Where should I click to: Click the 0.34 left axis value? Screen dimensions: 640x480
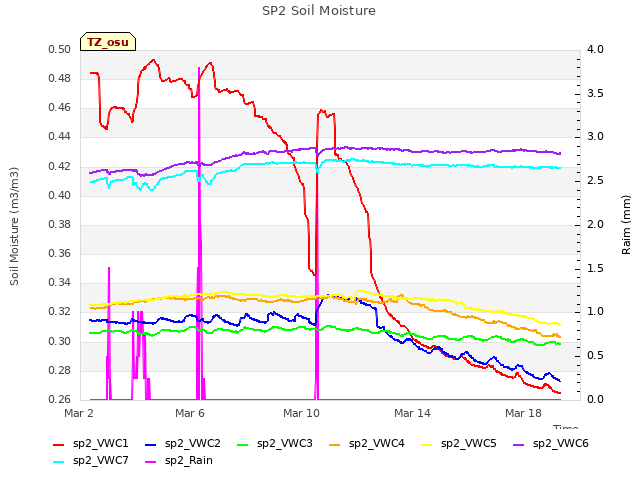[60, 282]
